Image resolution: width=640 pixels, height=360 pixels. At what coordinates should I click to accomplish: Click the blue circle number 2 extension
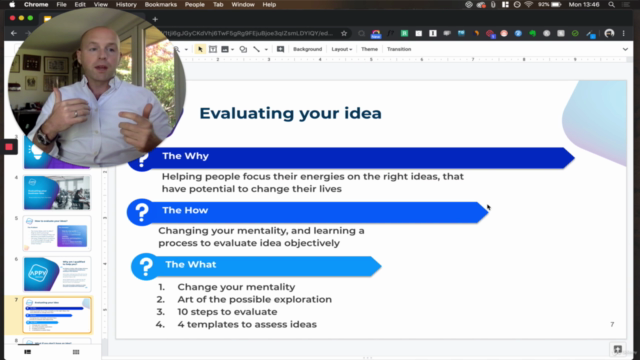point(518,33)
